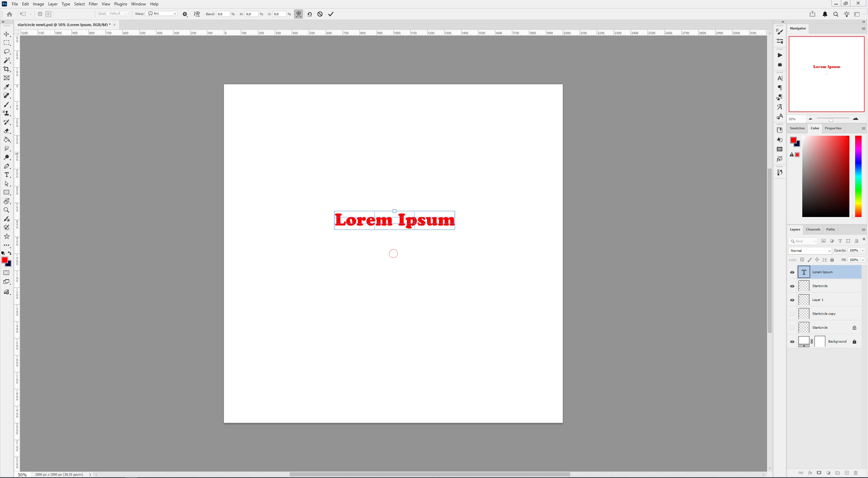Select the Crop tool
This screenshot has width=868, height=478.
(6, 69)
